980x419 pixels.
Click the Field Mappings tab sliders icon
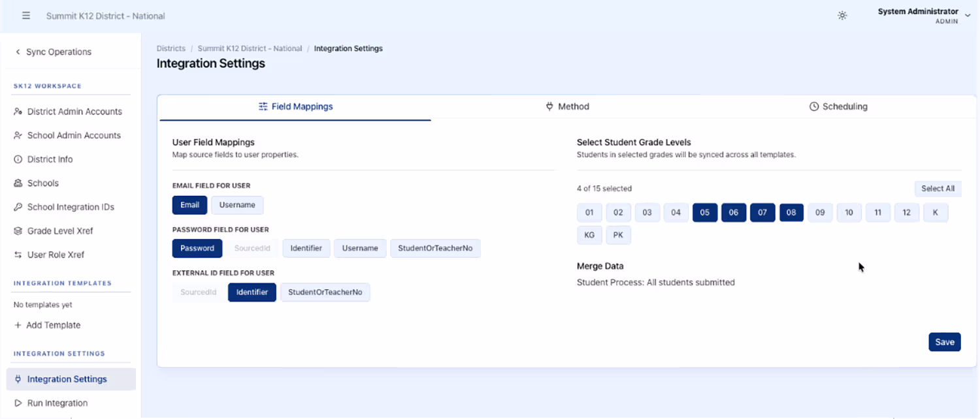tap(263, 106)
